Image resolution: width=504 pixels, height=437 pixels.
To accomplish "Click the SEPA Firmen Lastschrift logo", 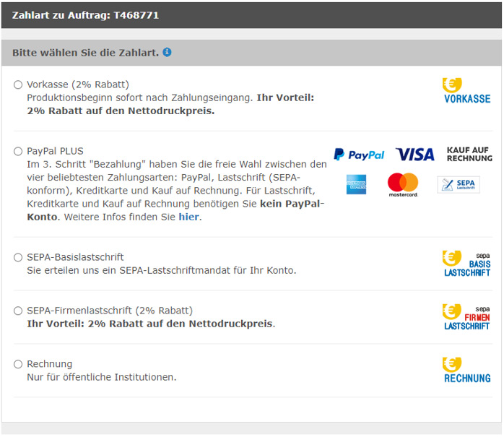I will [x=466, y=317].
